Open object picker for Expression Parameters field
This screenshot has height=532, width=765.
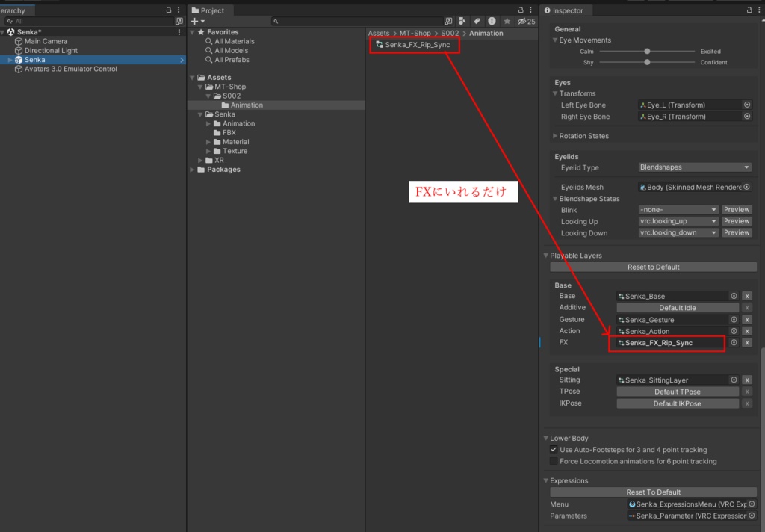pyautogui.click(x=752, y=516)
